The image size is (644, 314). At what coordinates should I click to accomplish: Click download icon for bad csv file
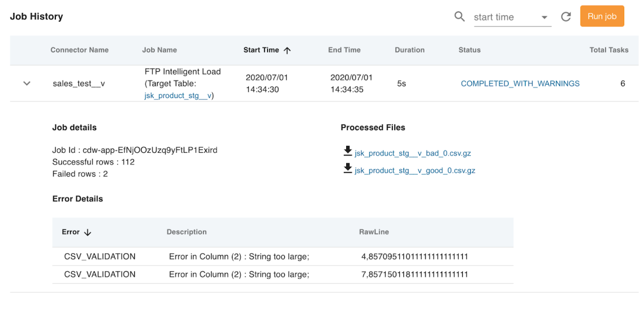347,152
